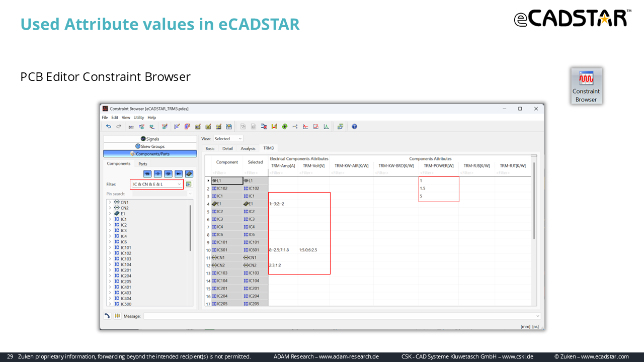Open the Message field dropdown arrow
The image size is (644, 362).
[538, 316]
